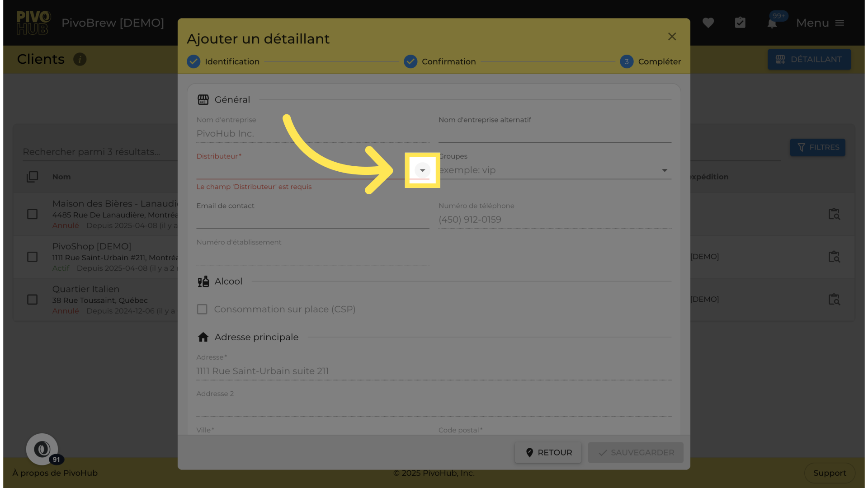Screen dimensions: 868x488
Task: Click the info icon next to Clients
Action: (80, 59)
